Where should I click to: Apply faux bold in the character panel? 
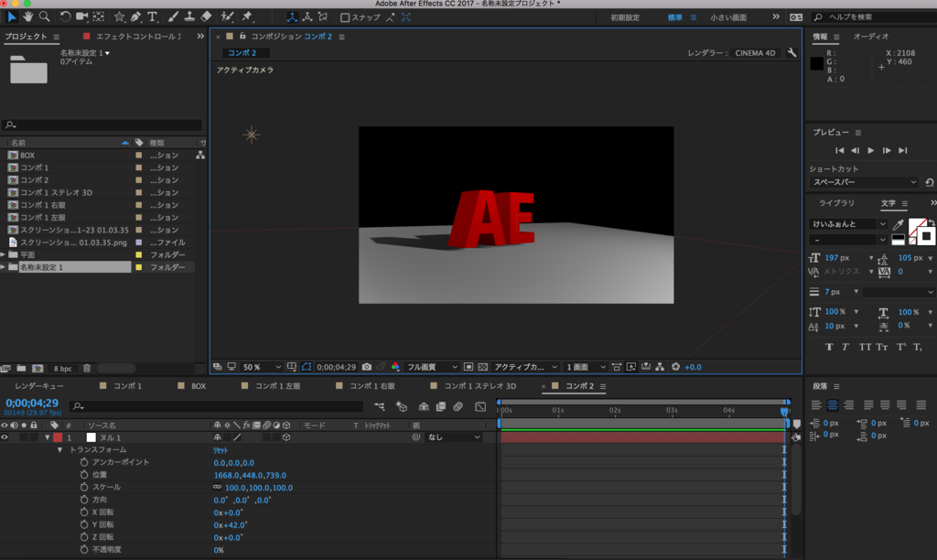[829, 347]
